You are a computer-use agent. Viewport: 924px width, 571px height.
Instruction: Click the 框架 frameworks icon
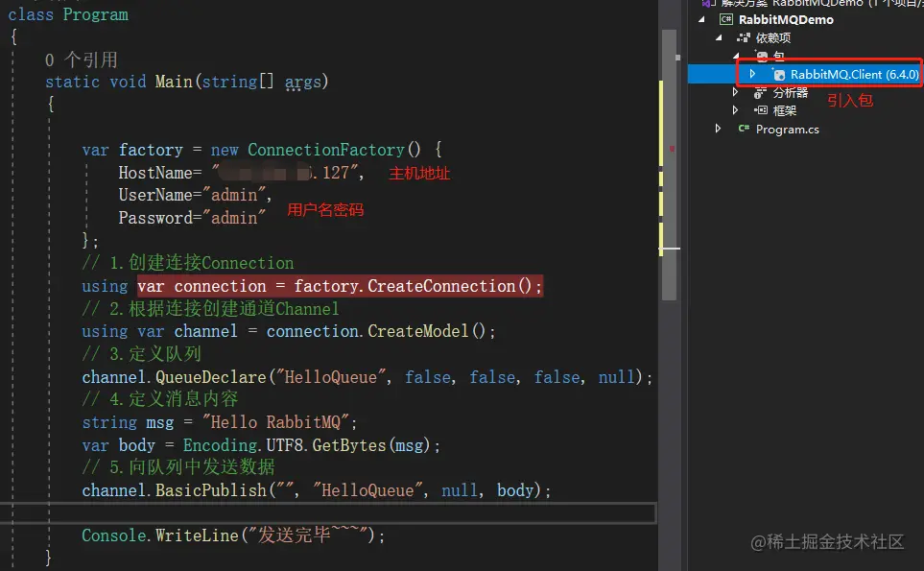pos(761,110)
